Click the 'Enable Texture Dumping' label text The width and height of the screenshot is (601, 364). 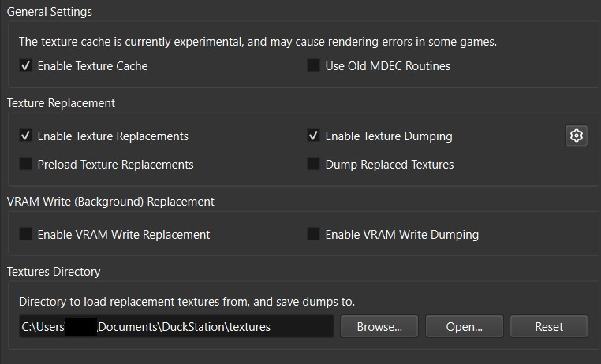(x=388, y=136)
